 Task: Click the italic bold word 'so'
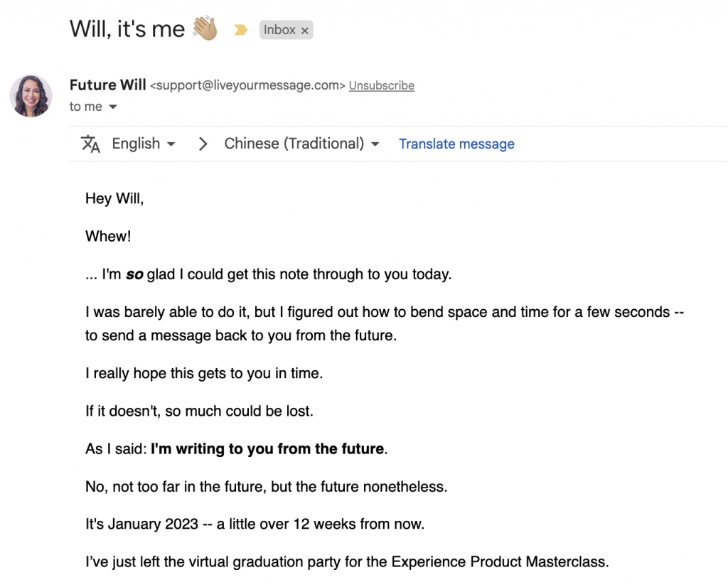(134, 274)
